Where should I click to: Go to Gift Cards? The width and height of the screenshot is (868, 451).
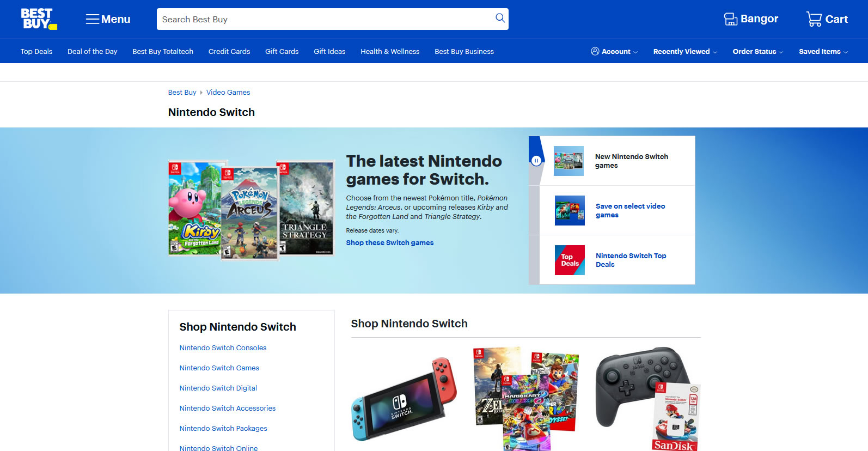282,51
